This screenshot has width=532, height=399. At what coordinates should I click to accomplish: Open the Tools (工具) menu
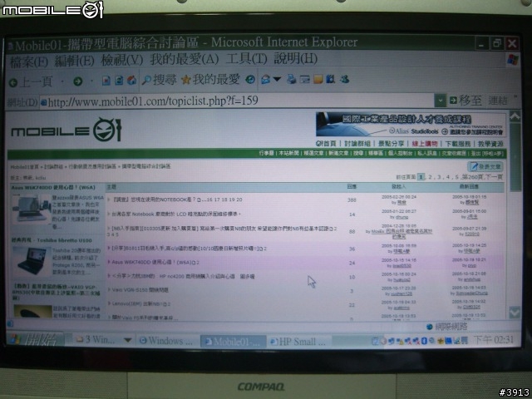tap(246, 59)
